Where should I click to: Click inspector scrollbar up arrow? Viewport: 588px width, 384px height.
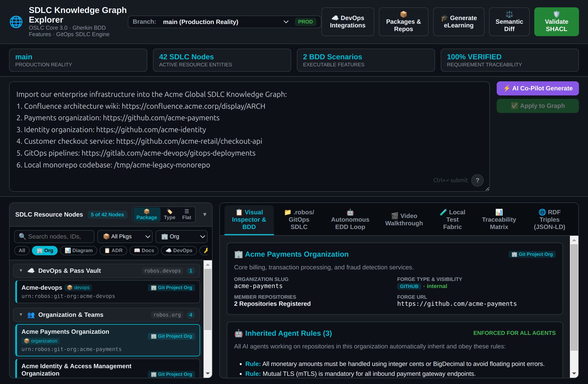(574, 240)
